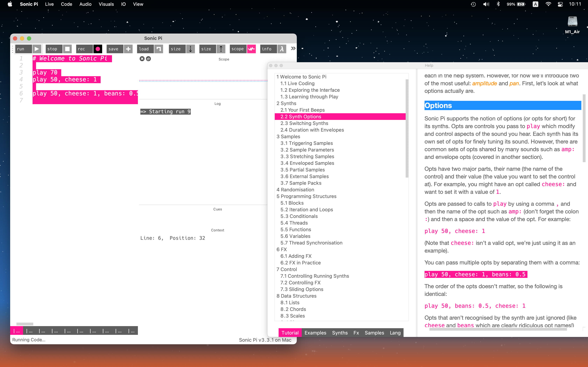Select the second code buffer tab
Screen dimensions: 588x367
point(29,331)
